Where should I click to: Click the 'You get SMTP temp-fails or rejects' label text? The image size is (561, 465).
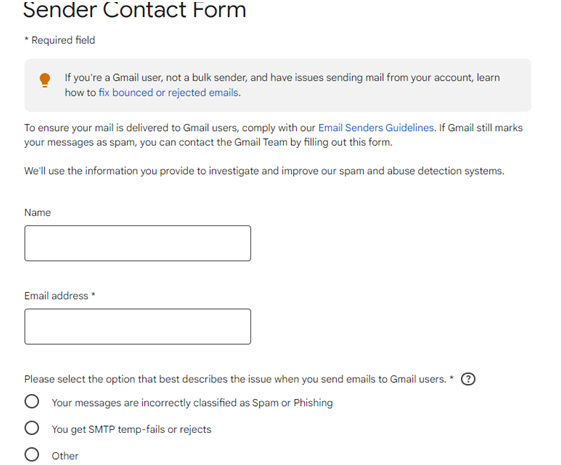click(131, 429)
